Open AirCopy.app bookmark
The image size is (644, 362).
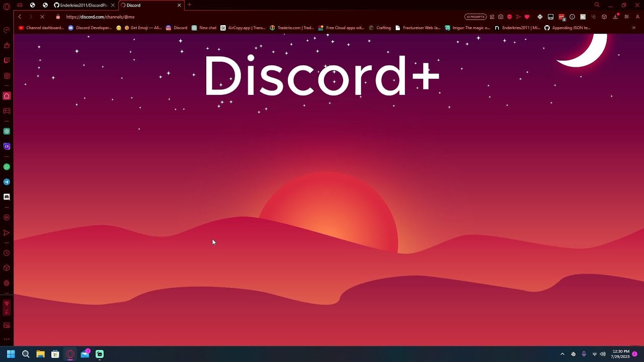pyautogui.click(x=243, y=28)
